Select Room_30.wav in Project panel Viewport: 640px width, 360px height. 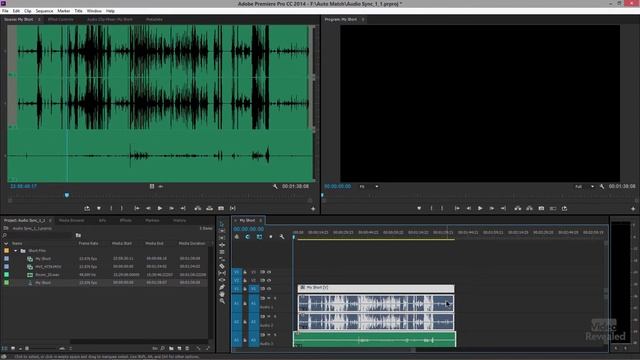pos(47,275)
